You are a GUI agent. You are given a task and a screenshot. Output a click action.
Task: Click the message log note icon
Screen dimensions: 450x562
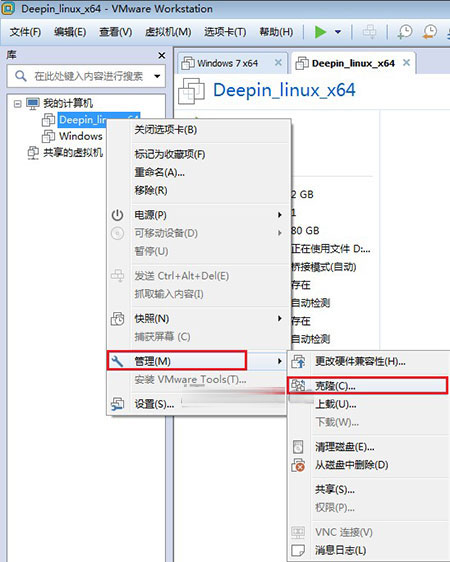click(298, 550)
